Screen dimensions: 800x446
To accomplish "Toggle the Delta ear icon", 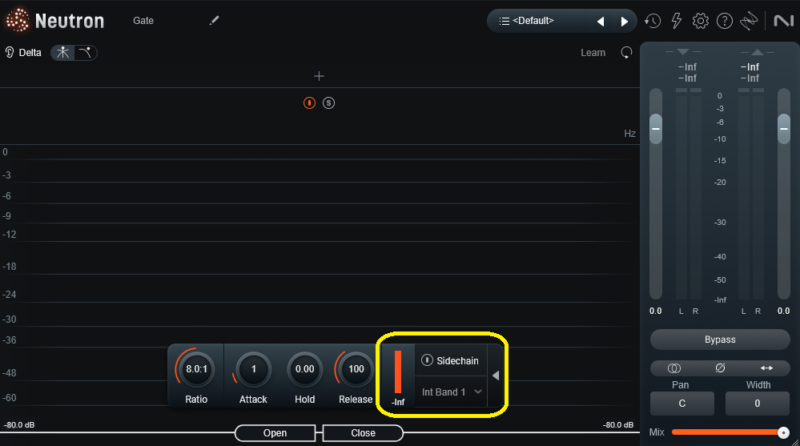I will (x=10, y=52).
